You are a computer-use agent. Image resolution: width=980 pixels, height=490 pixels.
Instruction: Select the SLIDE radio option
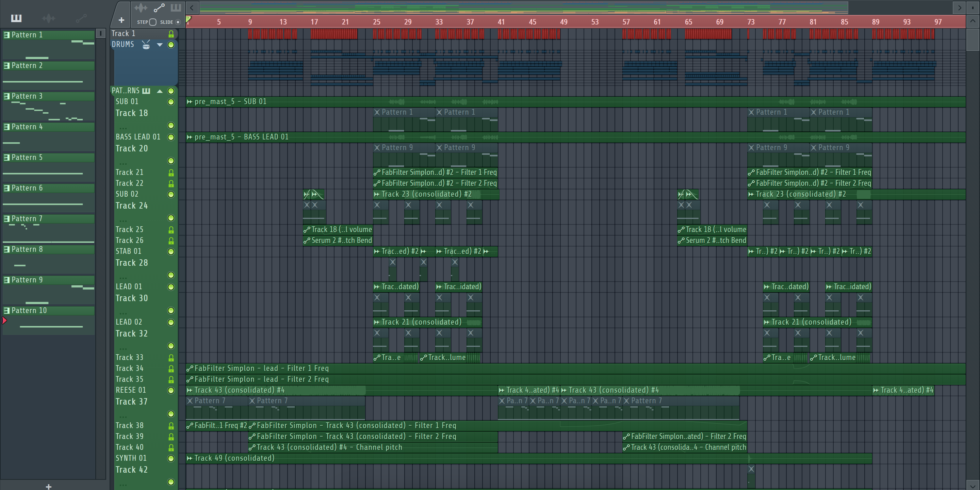tap(178, 22)
